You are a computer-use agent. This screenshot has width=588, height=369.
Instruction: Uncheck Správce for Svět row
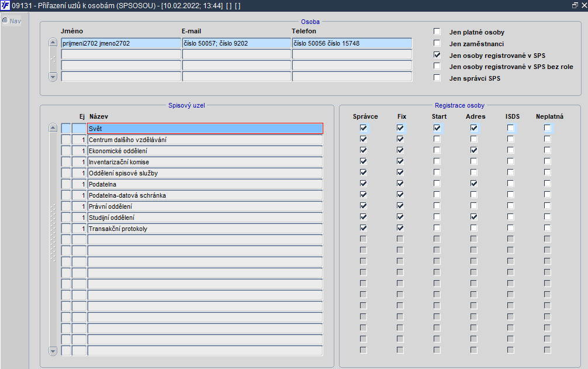pos(364,128)
